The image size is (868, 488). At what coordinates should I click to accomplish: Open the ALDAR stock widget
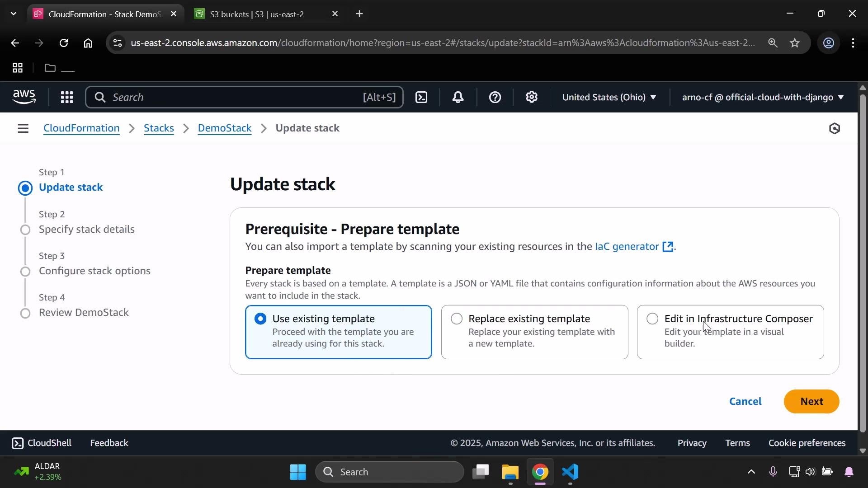pyautogui.click(x=38, y=472)
